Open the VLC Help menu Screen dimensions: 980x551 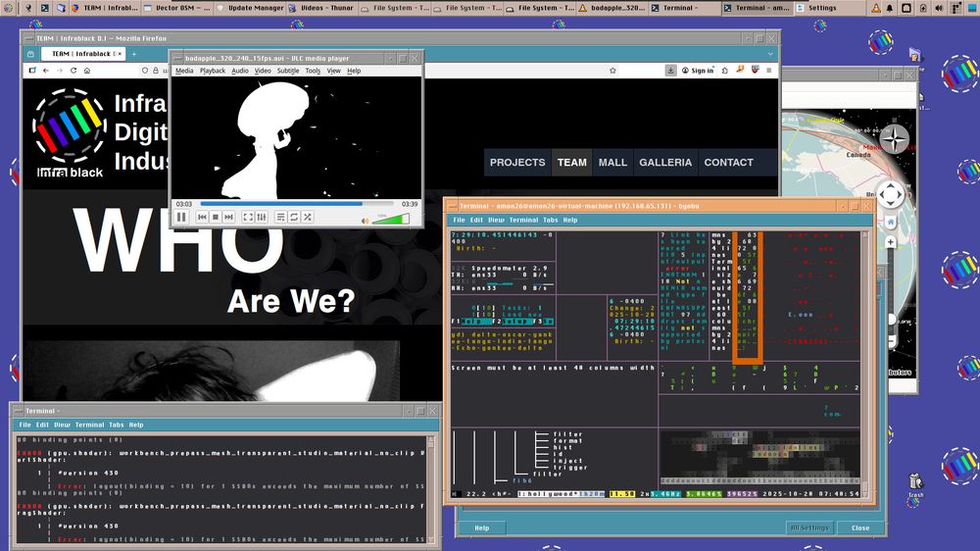coord(354,71)
